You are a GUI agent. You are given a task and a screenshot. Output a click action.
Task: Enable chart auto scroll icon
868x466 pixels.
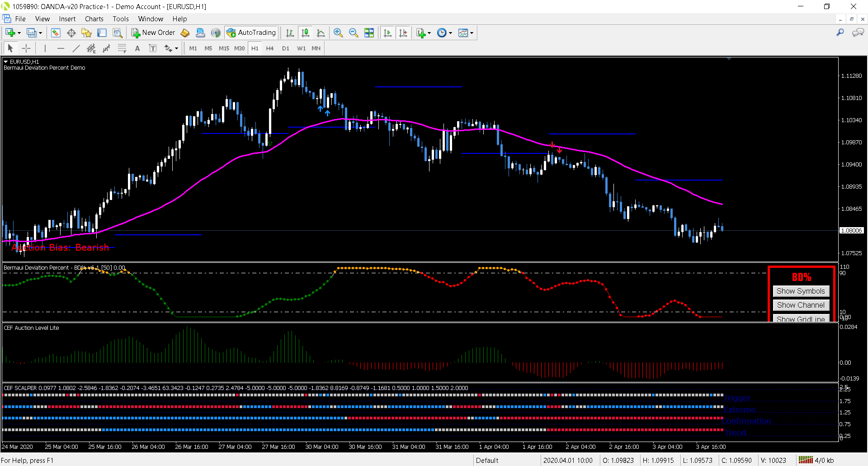click(387, 33)
